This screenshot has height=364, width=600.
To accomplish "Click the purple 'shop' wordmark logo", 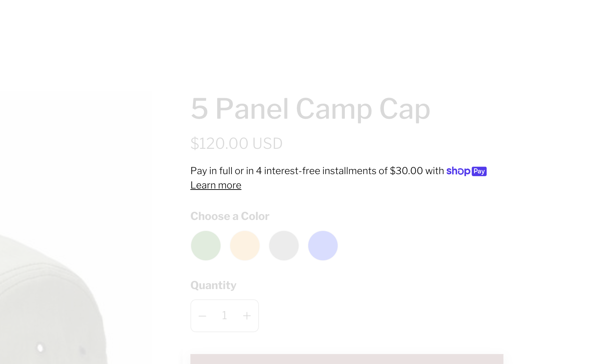I will click(458, 171).
